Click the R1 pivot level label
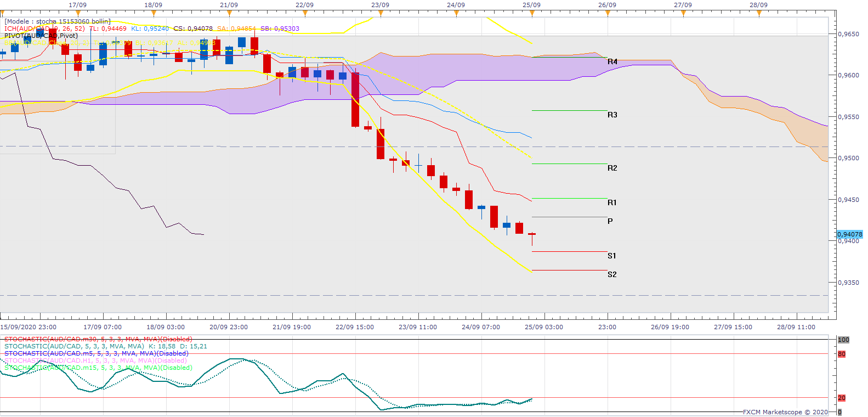Viewport: 868px width, 417px height. point(612,202)
